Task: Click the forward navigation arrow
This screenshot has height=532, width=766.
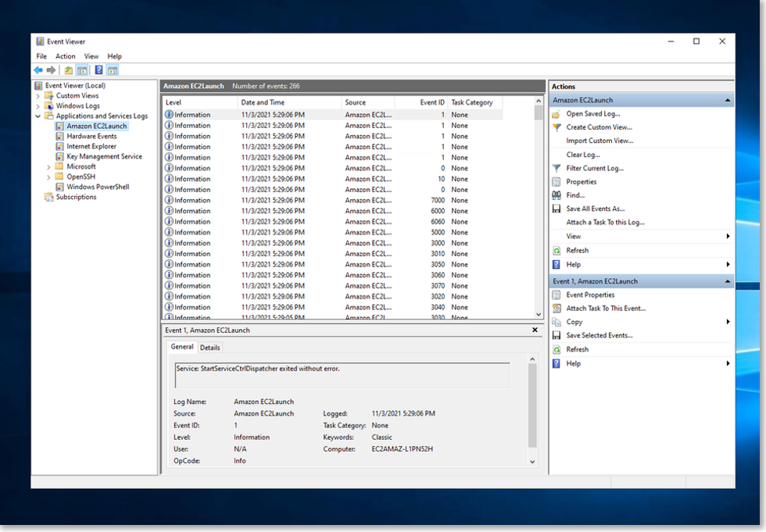Action: click(49, 70)
